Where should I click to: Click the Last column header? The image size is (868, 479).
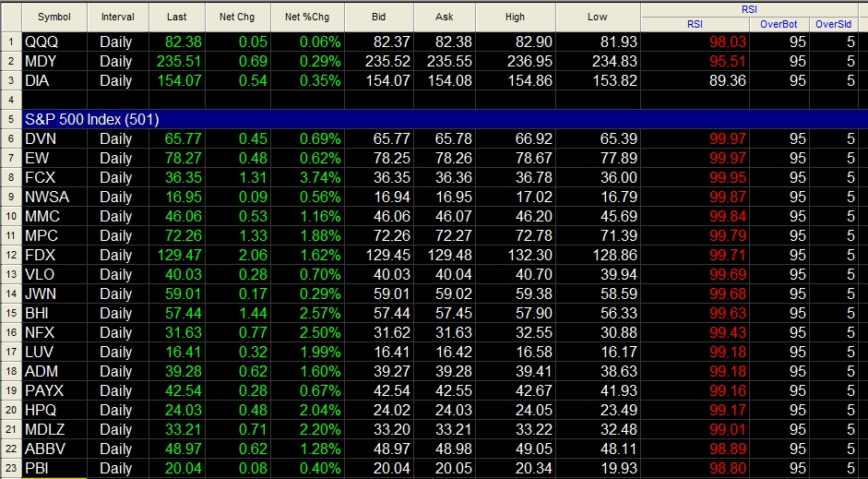click(x=176, y=18)
